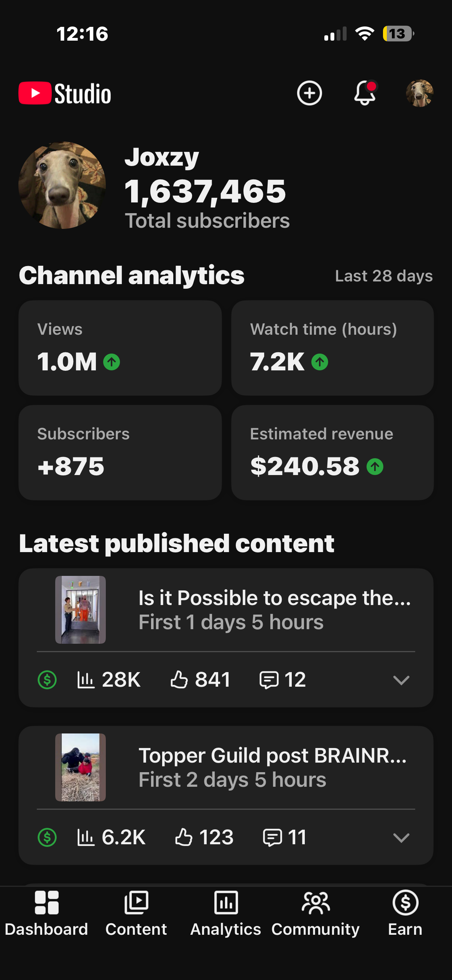Expand the Topper Guild video stats
Screen dimensions: 452x980
click(x=401, y=837)
